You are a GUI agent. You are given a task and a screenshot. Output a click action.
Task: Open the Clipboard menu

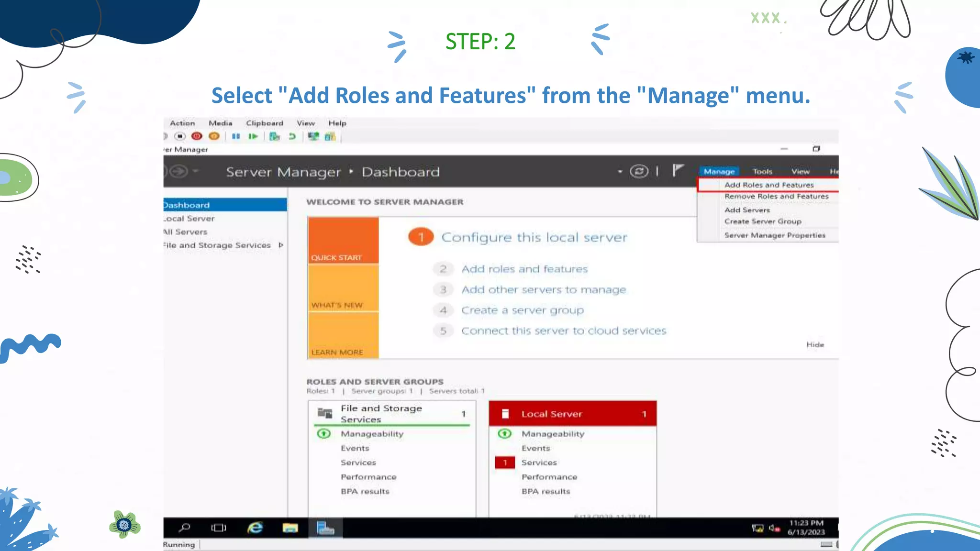(265, 123)
